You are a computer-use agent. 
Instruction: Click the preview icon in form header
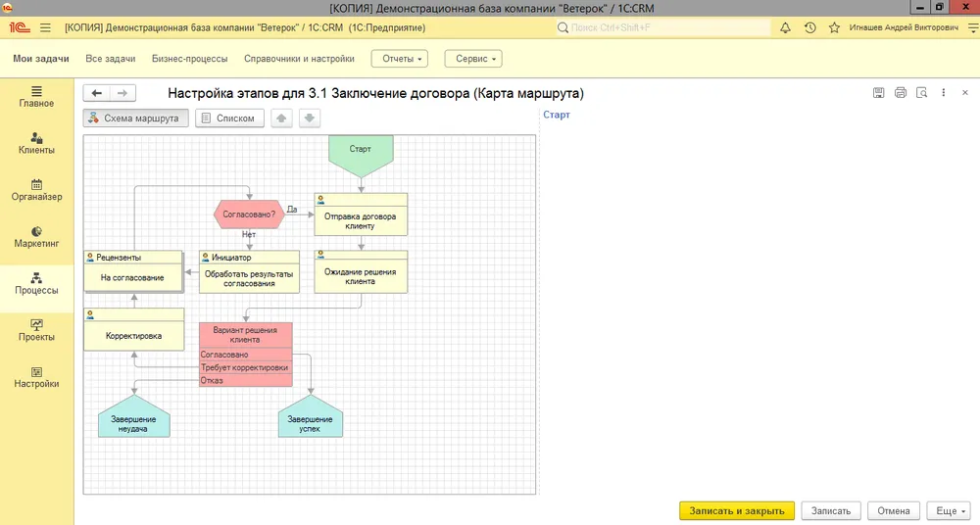pos(922,93)
